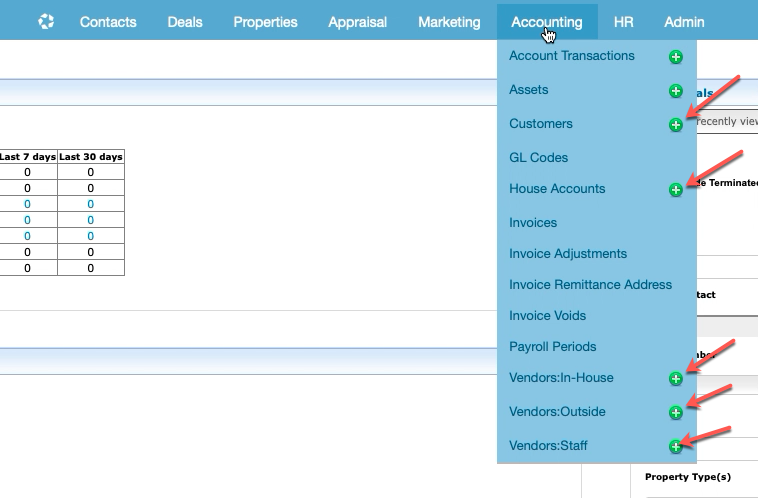Add a new Customer with plus icon
Viewport: 758px width, 498px height.
(676, 125)
